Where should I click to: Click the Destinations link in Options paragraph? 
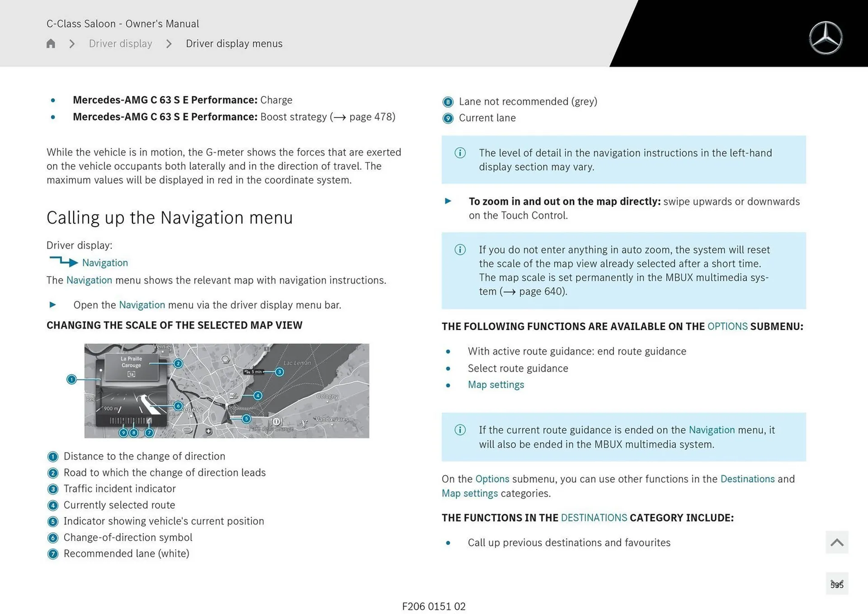[747, 479]
